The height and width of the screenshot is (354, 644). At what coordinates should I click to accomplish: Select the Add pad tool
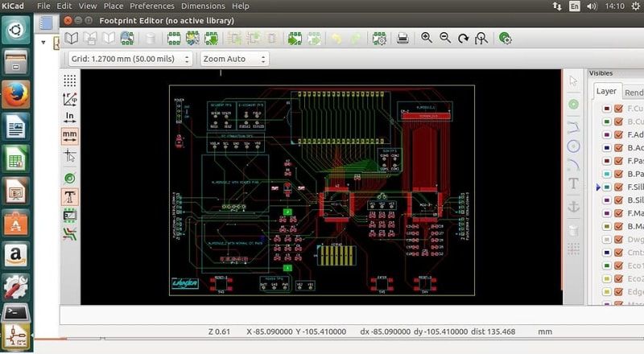click(x=573, y=105)
